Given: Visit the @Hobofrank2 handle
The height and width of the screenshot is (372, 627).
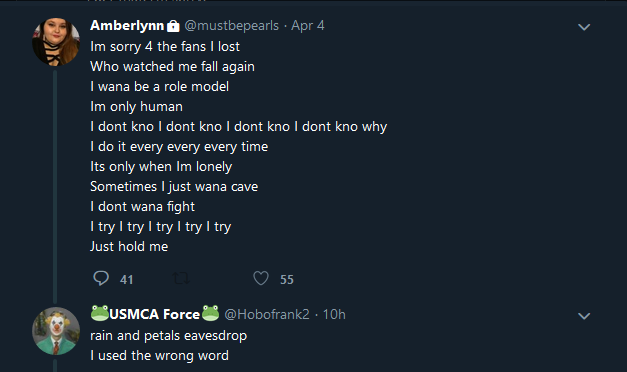Looking at the screenshot, I should point(267,314).
